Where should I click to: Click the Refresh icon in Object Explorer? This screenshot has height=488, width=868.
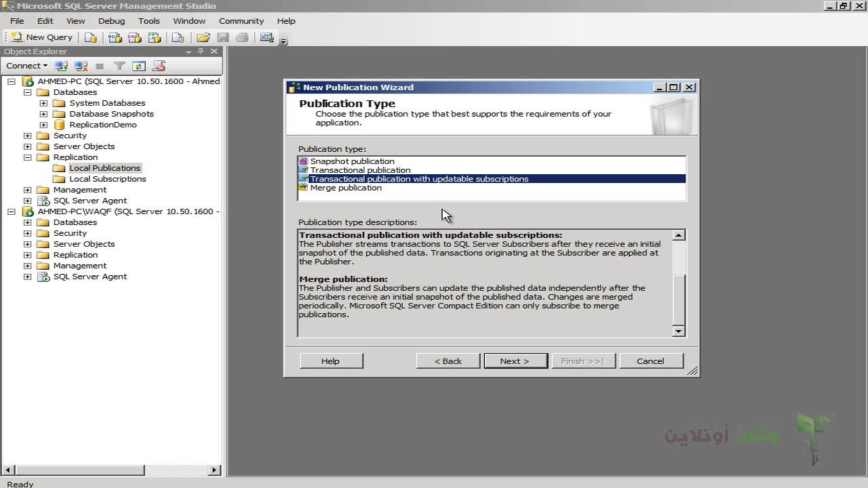(x=139, y=66)
